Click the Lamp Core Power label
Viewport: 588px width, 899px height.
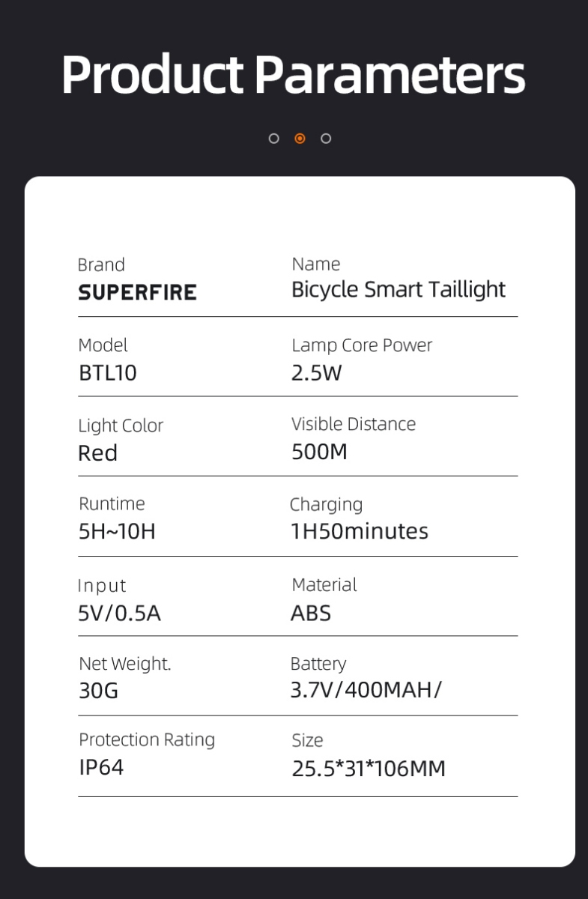[x=362, y=345]
